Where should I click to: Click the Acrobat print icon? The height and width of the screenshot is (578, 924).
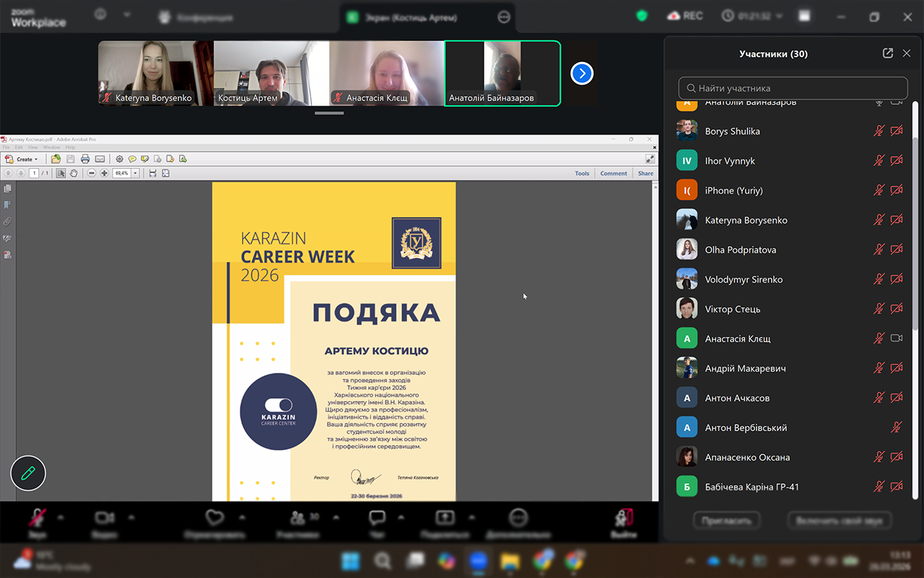(85, 159)
